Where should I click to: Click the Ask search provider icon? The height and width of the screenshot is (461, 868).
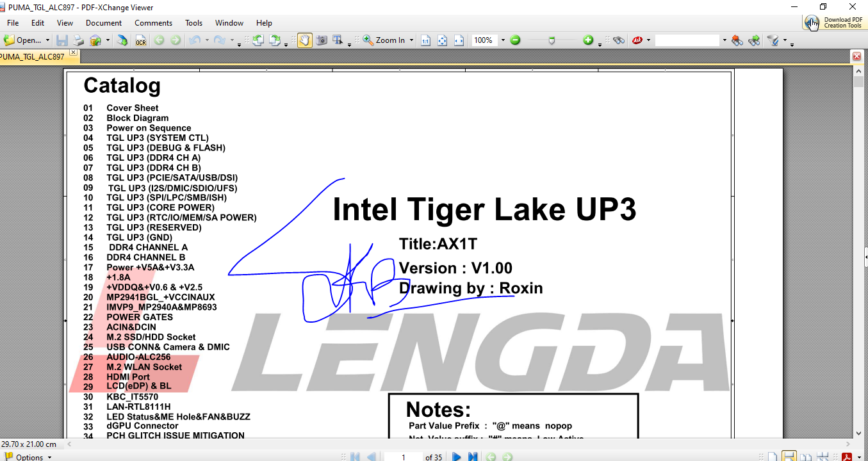(x=637, y=40)
